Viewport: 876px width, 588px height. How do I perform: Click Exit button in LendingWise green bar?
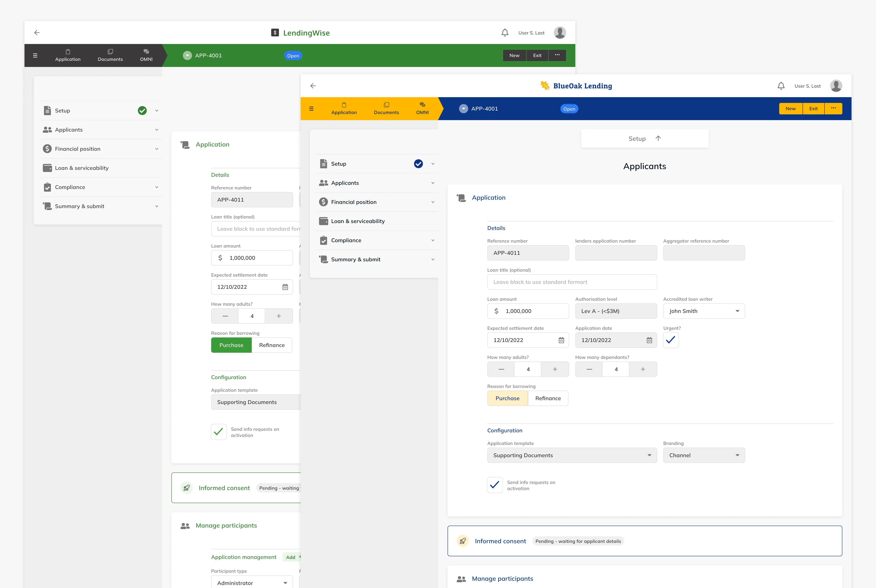(x=537, y=55)
